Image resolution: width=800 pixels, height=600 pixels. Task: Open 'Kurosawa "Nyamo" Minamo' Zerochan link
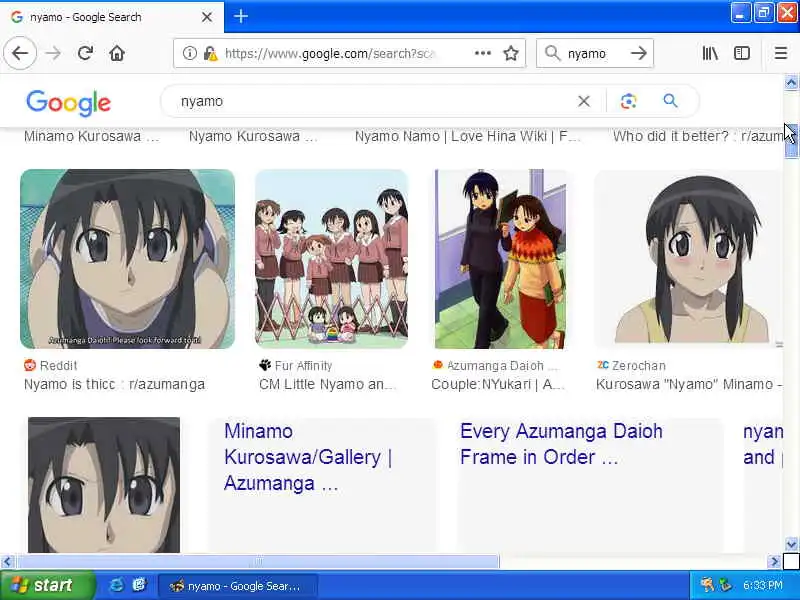689,384
